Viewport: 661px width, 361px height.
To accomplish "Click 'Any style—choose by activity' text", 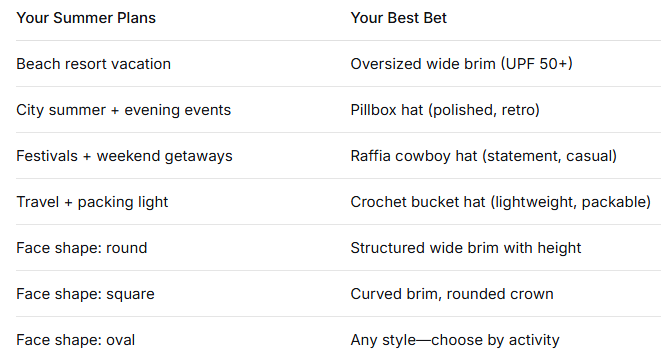I will click(455, 340).
